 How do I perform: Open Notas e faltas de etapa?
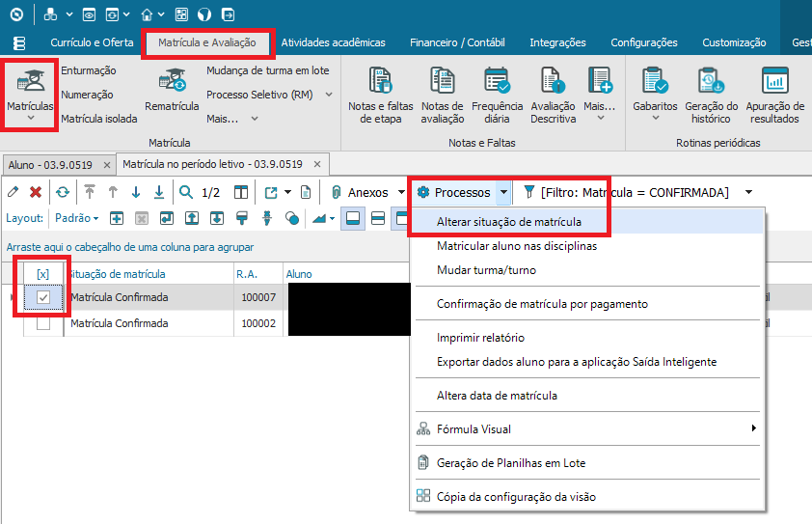[x=381, y=96]
